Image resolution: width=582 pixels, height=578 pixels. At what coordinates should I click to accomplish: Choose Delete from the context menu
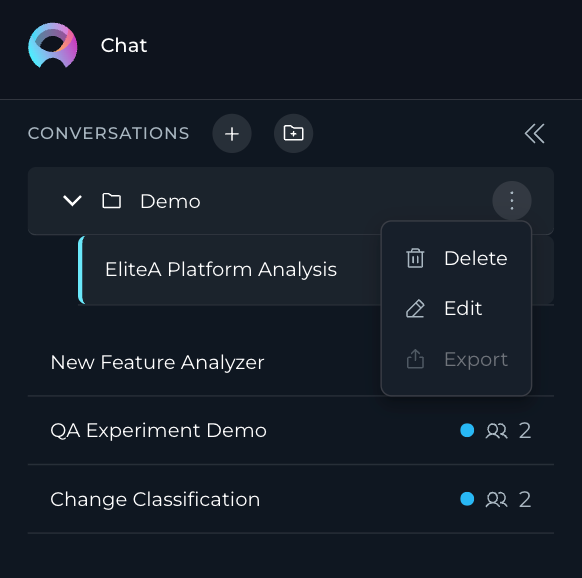[x=456, y=258]
